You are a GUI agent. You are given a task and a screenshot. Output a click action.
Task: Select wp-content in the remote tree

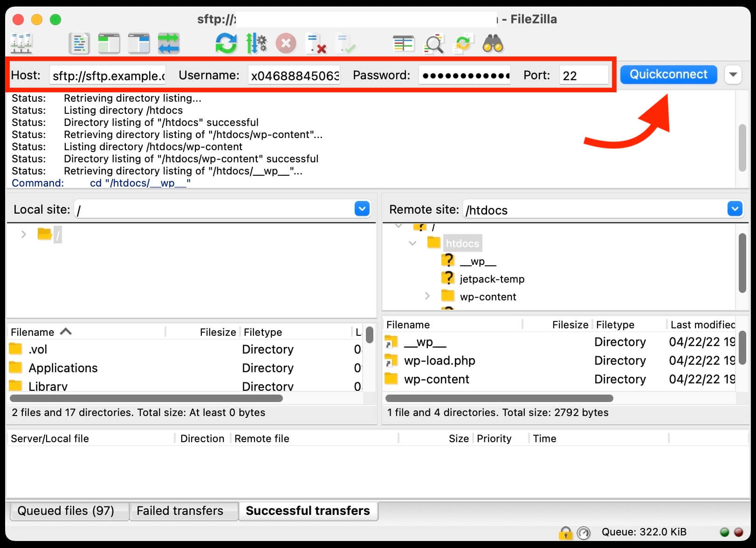click(488, 297)
